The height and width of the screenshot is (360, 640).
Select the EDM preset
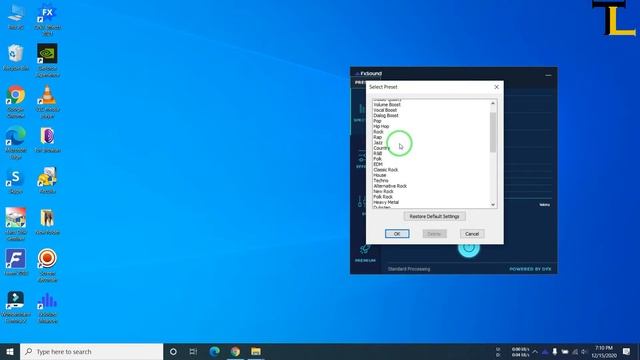tap(378, 164)
